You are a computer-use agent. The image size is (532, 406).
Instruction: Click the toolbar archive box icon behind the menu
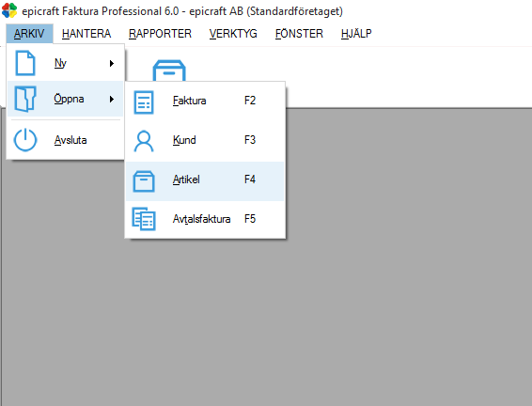[169, 70]
